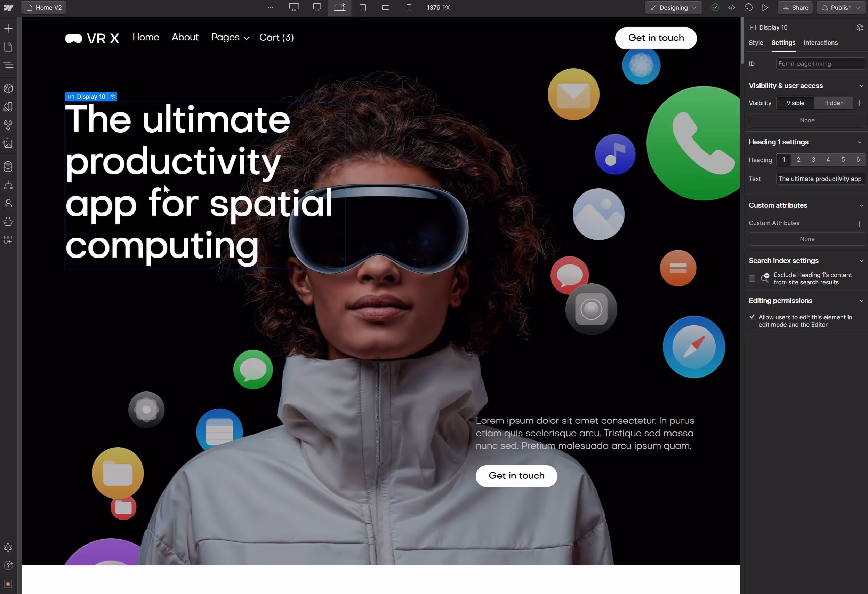This screenshot has width=868, height=594.
Task: Click Home in the site navbar
Action: (146, 37)
